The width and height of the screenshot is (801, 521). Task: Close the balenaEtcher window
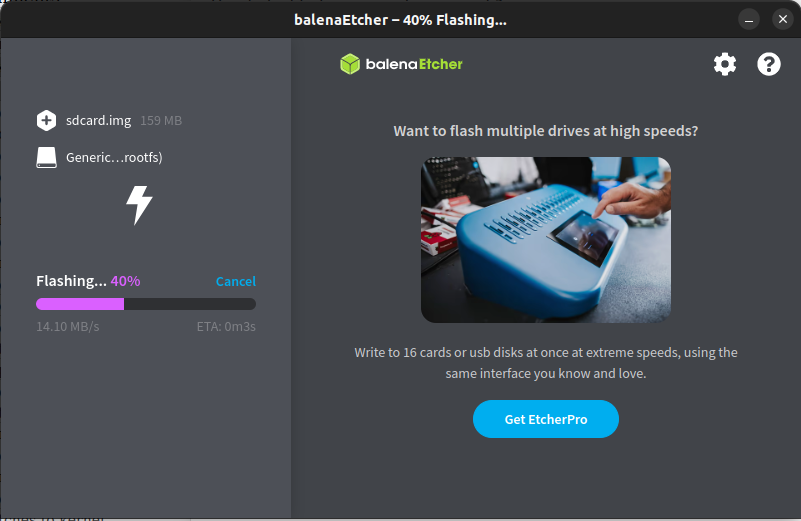(782, 20)
